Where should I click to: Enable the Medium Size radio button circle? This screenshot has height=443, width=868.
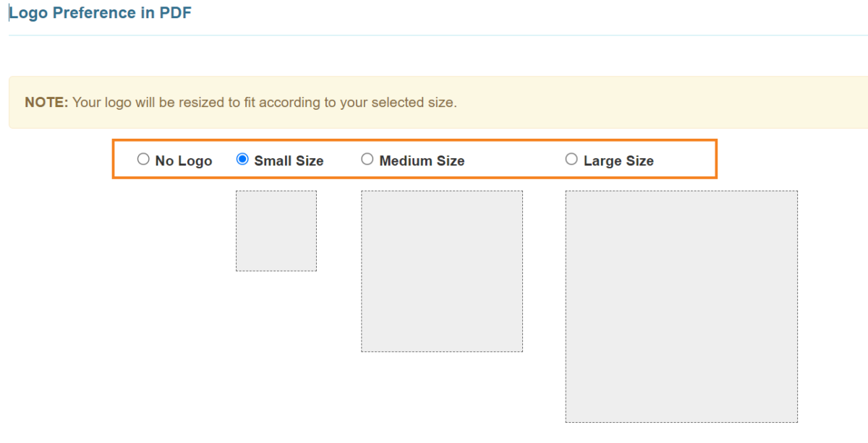367,159
